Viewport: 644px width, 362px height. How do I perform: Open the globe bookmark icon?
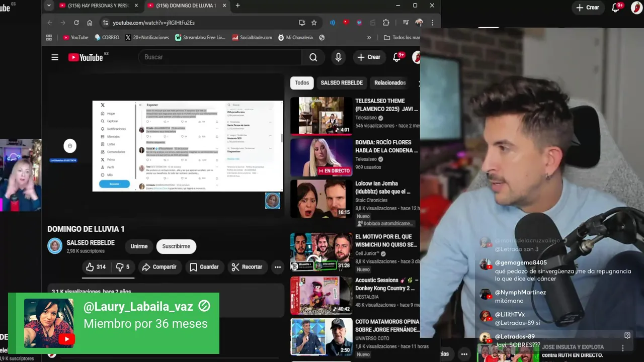(322, 37)
